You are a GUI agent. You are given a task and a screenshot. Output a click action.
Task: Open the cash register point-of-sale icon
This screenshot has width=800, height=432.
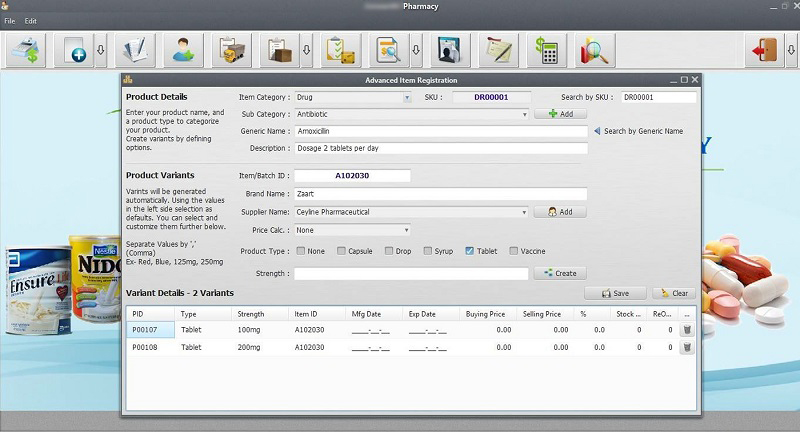(26, 50)
